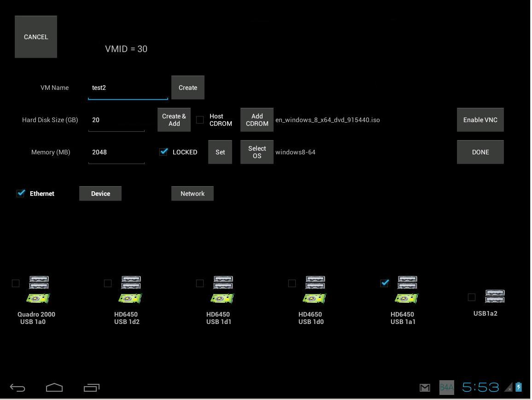The width and height of the screenshot is (532, 400).
Task: Click the Ethernet label text
Action: 42,194
